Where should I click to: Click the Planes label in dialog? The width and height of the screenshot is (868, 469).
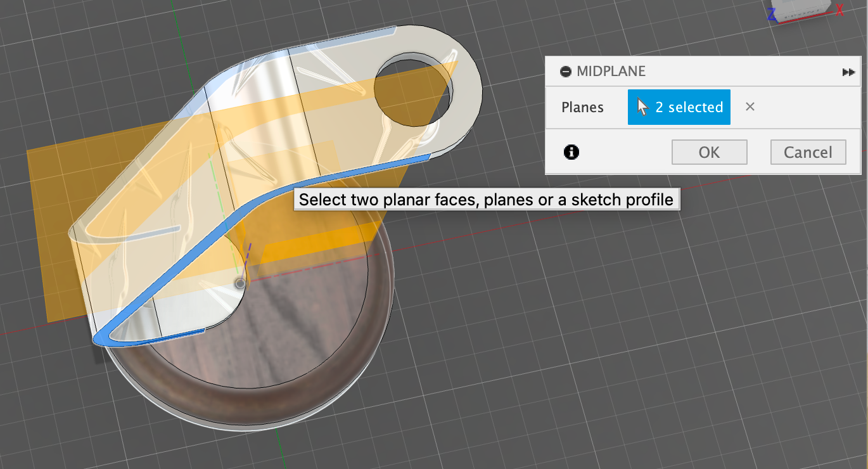pyautogui.click(x=582, y=107)
